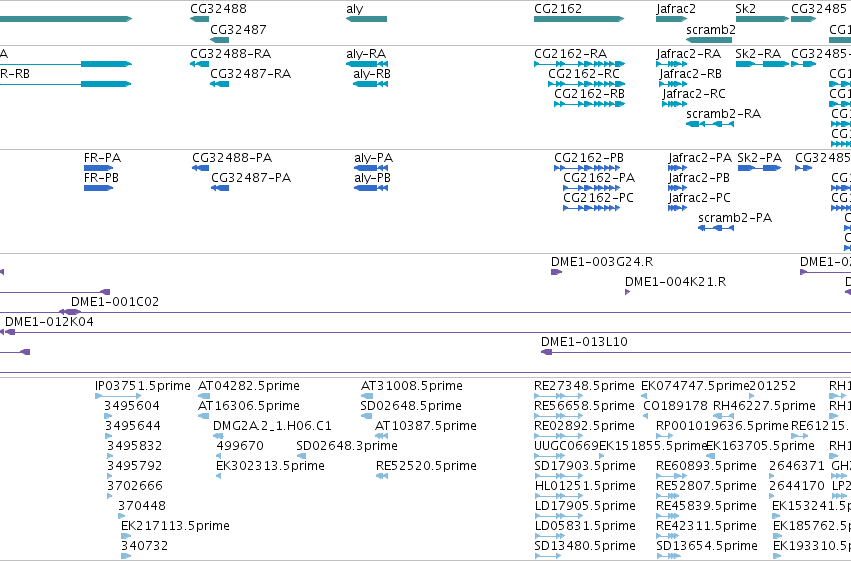Image resolution: width=851 pixels, height=561 pixels.
Task: Select EST AT16306.5prime
Action: coord(249,406)
